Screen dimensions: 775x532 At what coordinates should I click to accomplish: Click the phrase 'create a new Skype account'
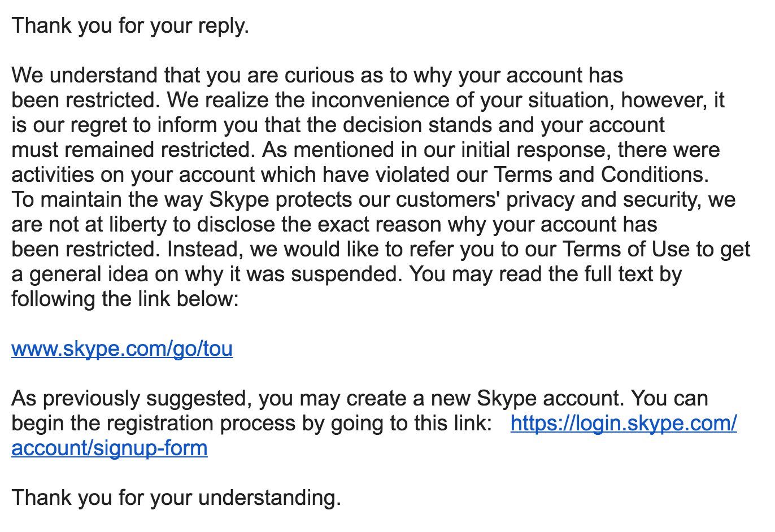click(x=485, y=399)
